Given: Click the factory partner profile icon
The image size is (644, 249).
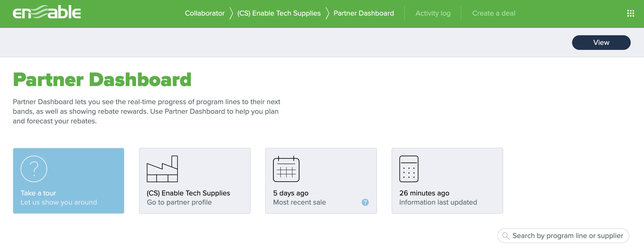Looking at the screenshot, I should (x=162, y=169).
